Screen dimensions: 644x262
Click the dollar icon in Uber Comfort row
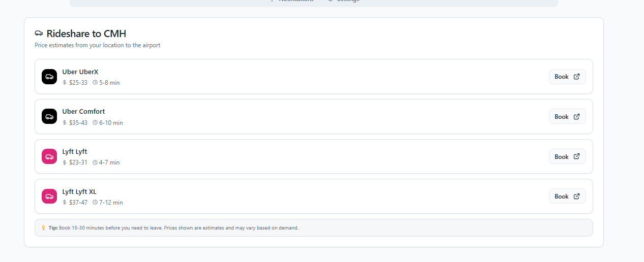click(x=65, y=123)
